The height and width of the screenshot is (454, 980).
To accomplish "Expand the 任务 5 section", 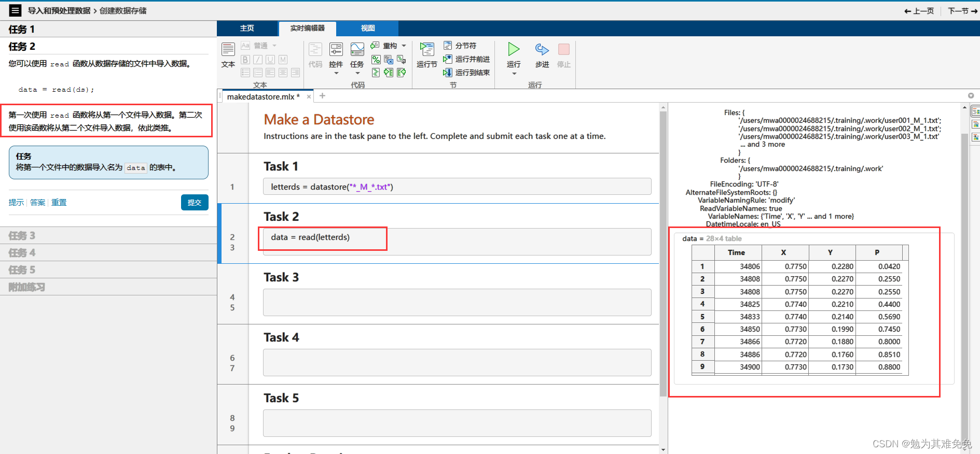I will click(x=108, y=269).
